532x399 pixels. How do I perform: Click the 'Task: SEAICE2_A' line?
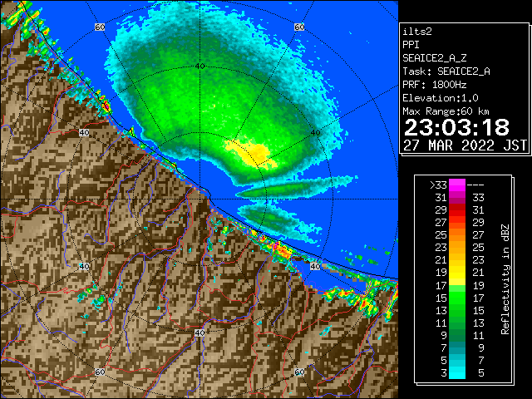(446, 71)
